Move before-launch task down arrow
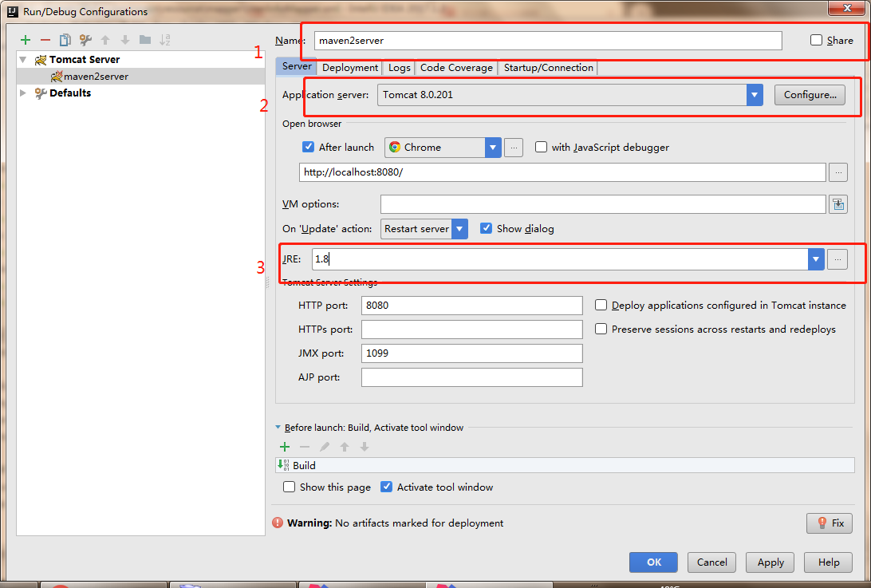Screen dimensions: 871x588 coord(365,447)
